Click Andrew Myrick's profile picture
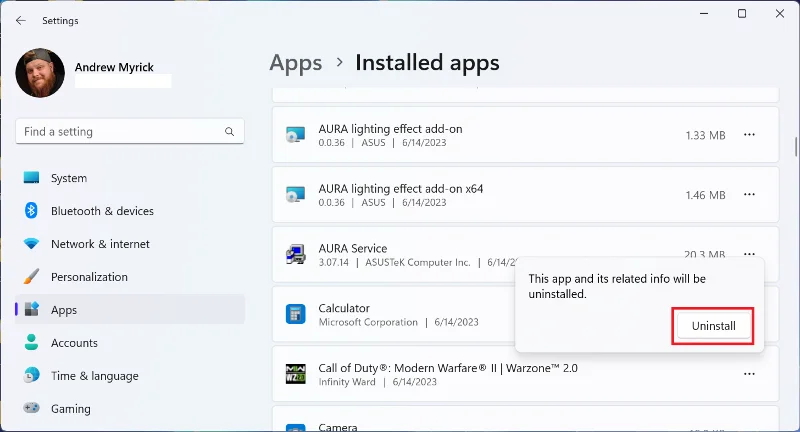800x432 pixels. tap(41, 74)
